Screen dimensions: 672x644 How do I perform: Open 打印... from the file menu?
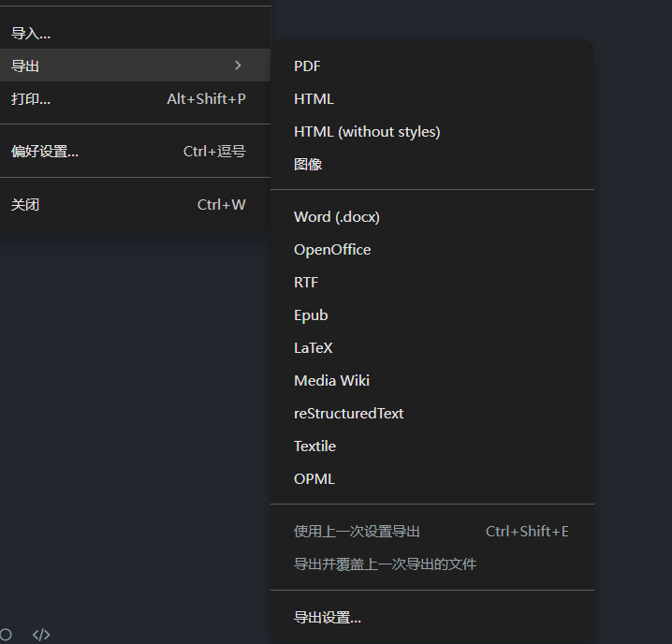[31, 99]
